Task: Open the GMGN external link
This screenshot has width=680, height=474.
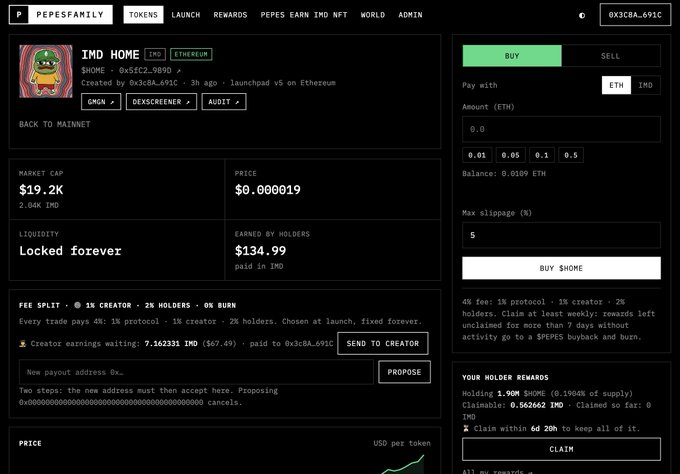Action: click(101, 101)
